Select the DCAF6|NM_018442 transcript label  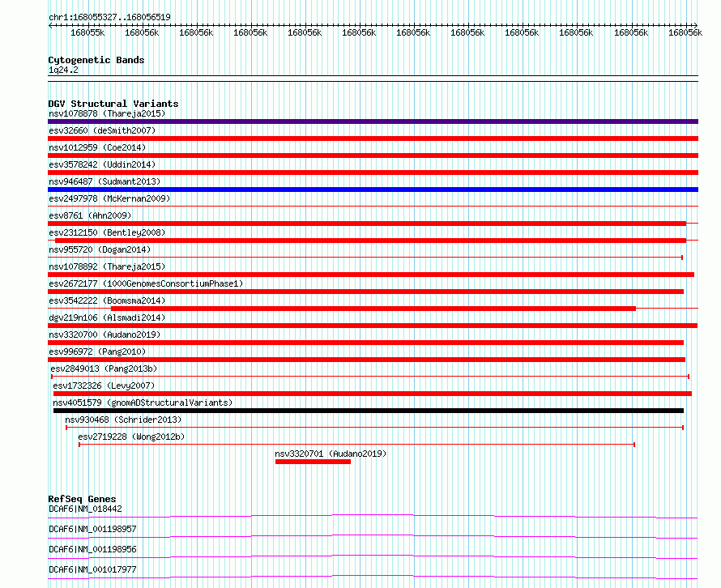click(x=85, y=509)
